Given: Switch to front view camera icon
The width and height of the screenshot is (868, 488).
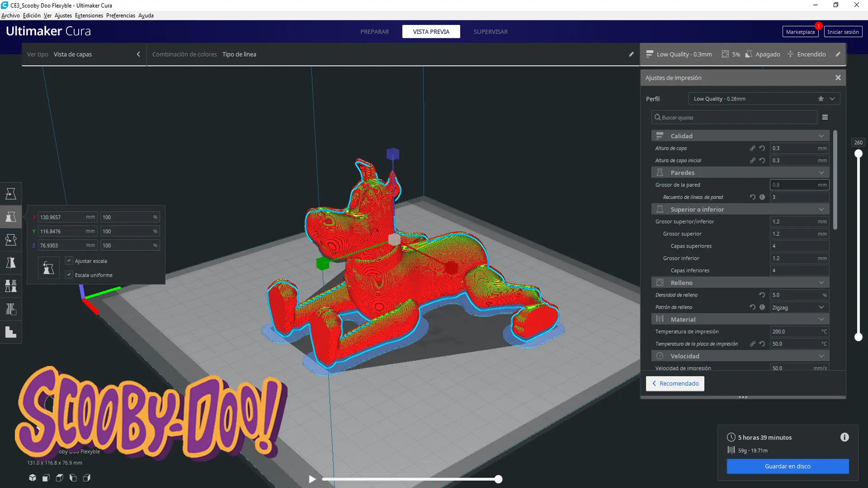Looking at the screenshot, I should [46, 478].
